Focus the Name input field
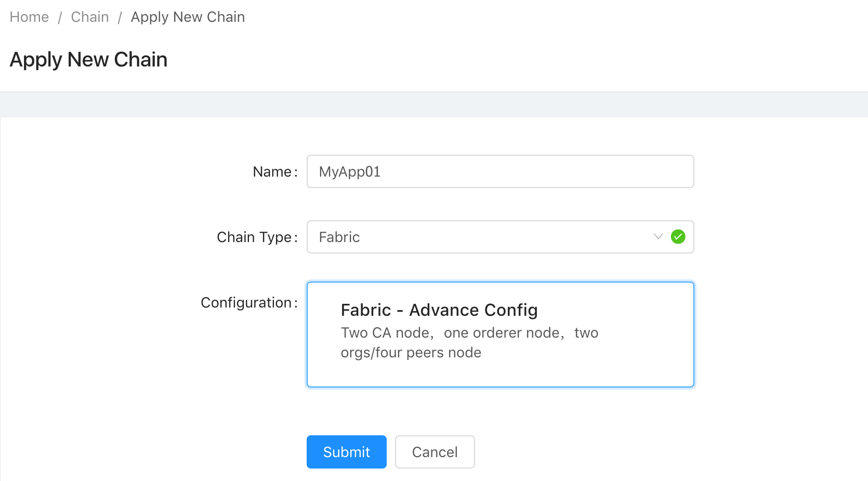Viewport: 868px width, 481px height. coord(501,171)
